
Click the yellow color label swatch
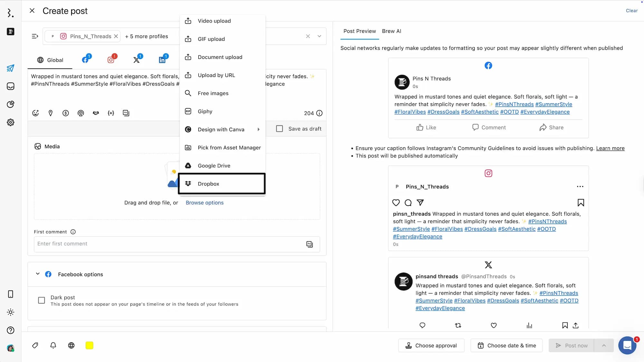[x=89, y=345]
